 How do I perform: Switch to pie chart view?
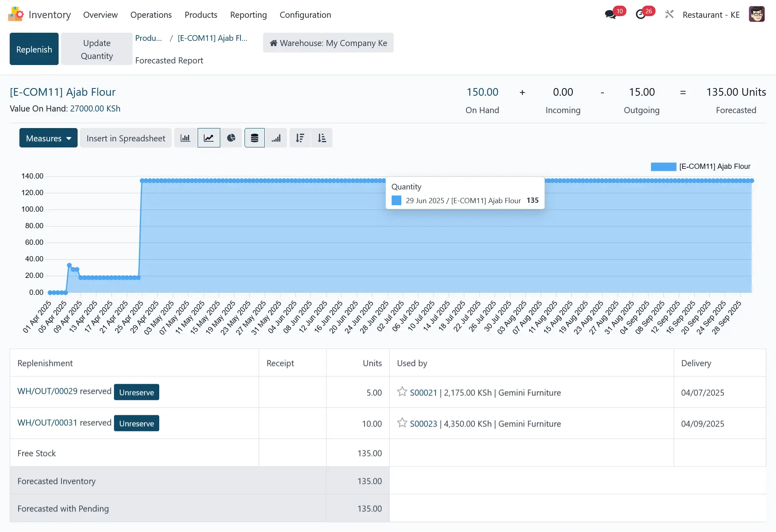pos(231,138)
